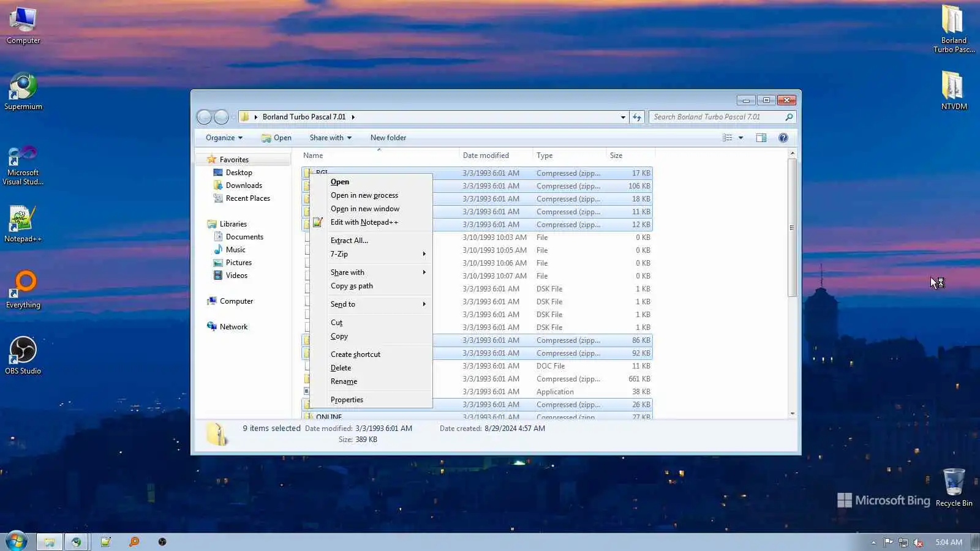Screen dimensions: 980x551
Task: Open the address bar history dropdown
Action: (623, 117)
